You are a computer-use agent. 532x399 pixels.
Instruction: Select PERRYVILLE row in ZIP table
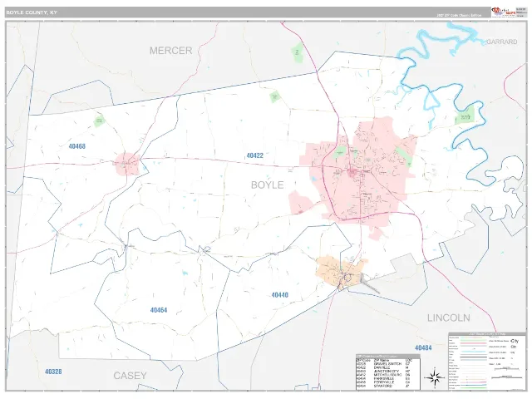tap(388, 382)
